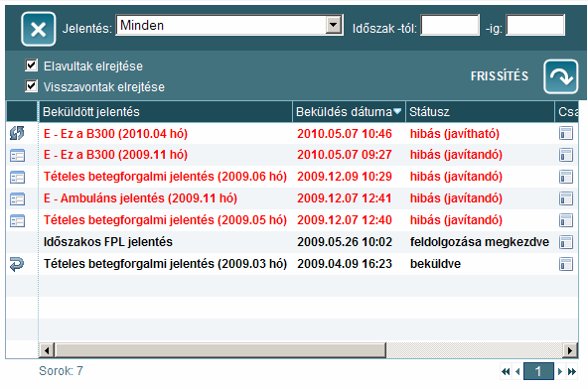Click the form icon for E - Ez a B300 (2009.11 hó)
588x390 pixels.
17,155
